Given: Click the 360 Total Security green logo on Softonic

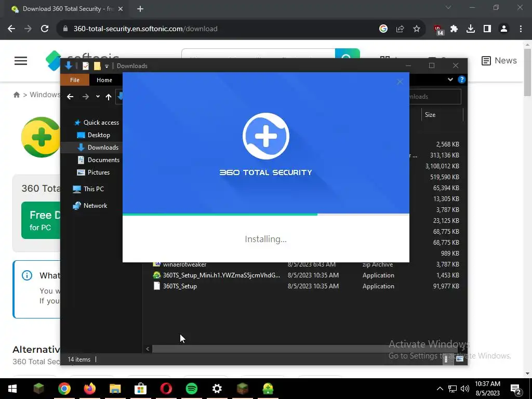Looking at the screenshot, I should (x=41, y=137).
